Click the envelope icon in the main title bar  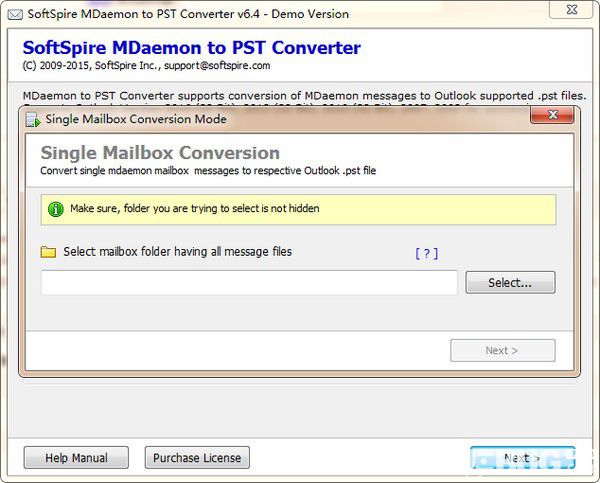coord(15,15)
